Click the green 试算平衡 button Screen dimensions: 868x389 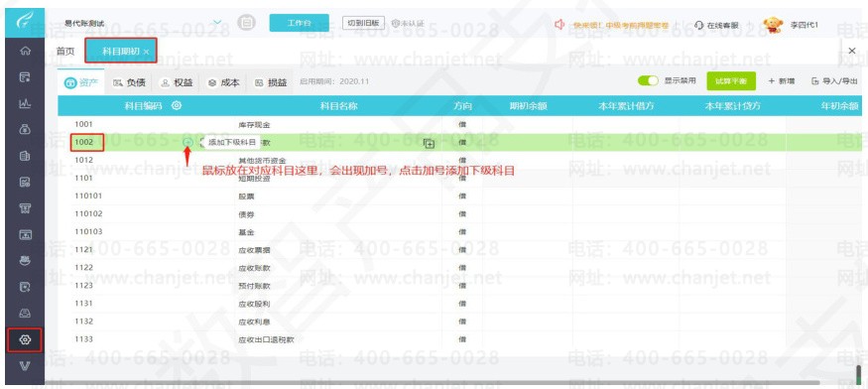731,81
